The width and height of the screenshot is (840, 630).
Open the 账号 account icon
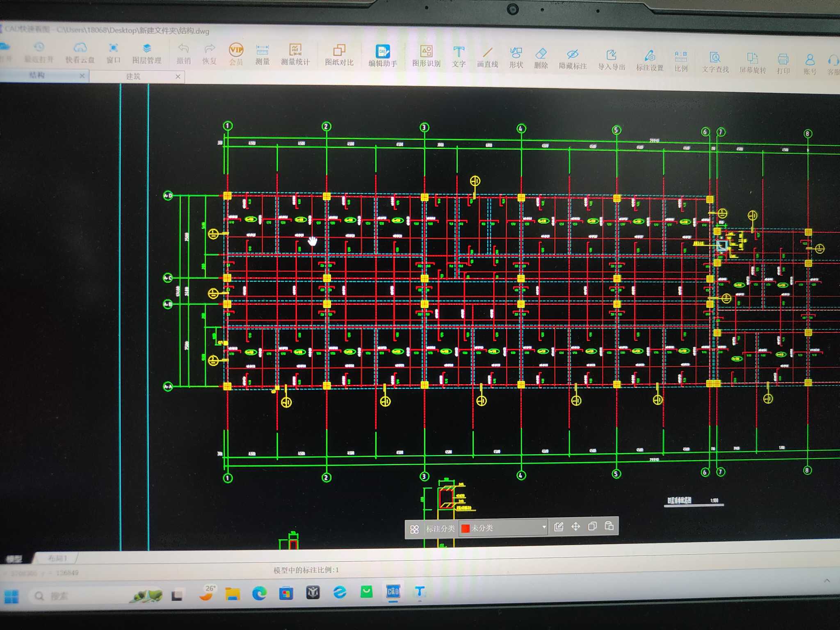click(x=810, y=65)
